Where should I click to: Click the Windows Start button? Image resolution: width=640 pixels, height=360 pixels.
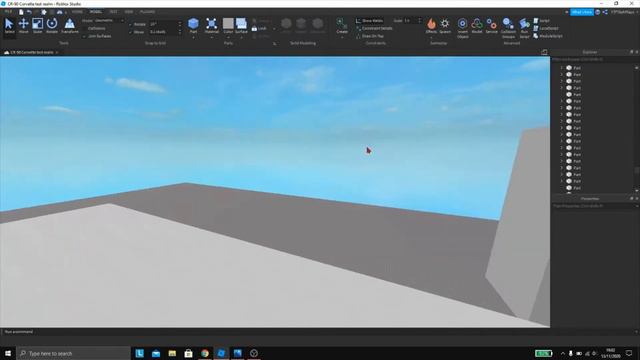[x=8, y=353]
